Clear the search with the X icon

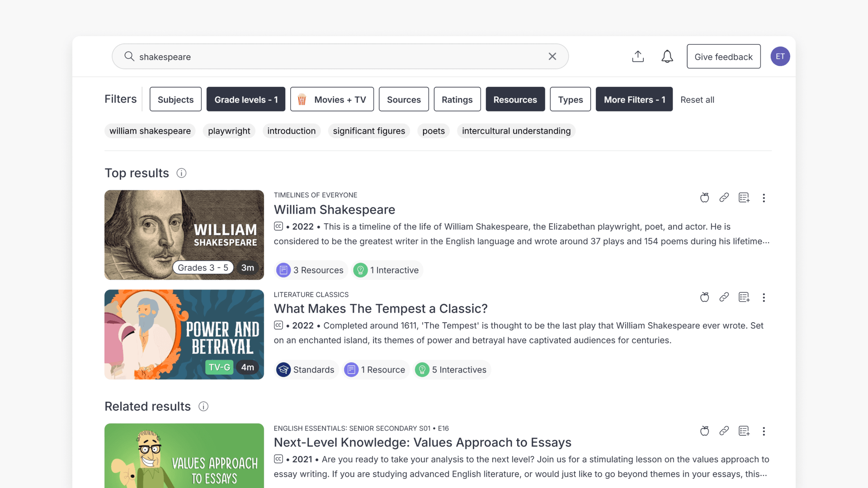[552, 56]
